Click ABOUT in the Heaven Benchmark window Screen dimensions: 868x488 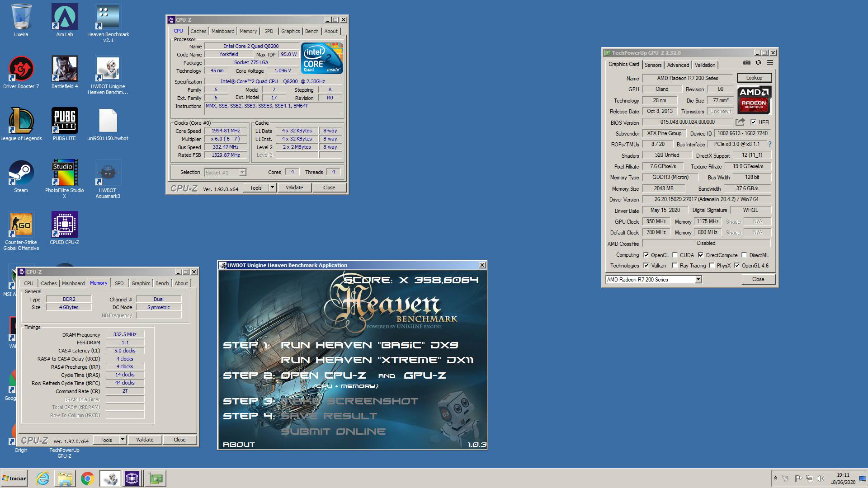(239, 445)
